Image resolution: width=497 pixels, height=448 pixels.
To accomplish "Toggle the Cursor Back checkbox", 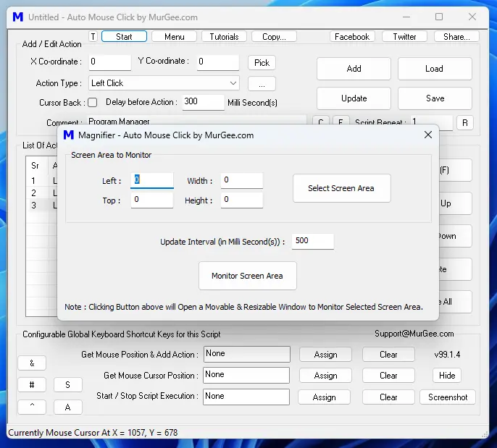I will pos(92,103).
